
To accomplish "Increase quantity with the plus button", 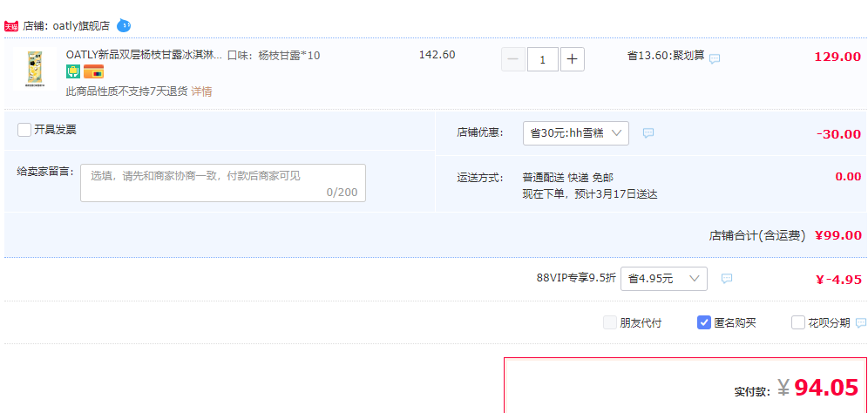I will coord(573,60).
